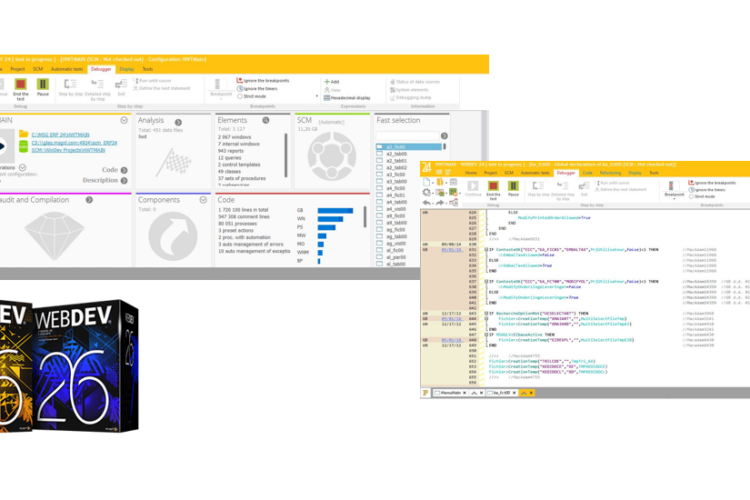The height and width of the screenshot is (500, 750).
Task: Open Project tab in dashboard window
Action: 18,69
